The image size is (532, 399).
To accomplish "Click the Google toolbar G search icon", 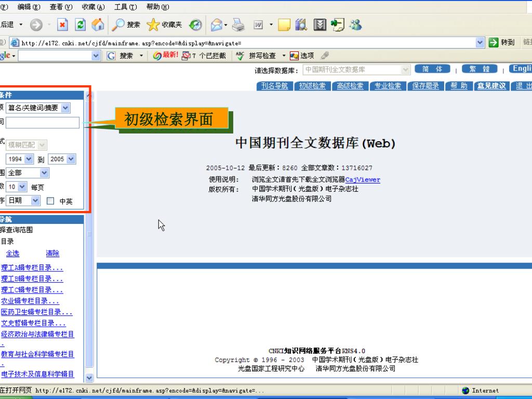I will click(x=111, y=56).
